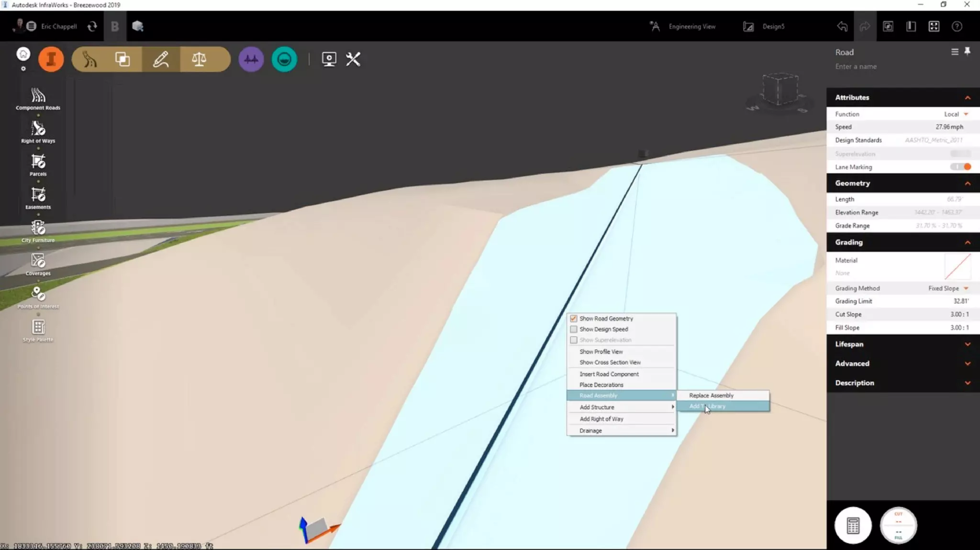
Task: Expand the Lifespan section
Action: point(902,344)
